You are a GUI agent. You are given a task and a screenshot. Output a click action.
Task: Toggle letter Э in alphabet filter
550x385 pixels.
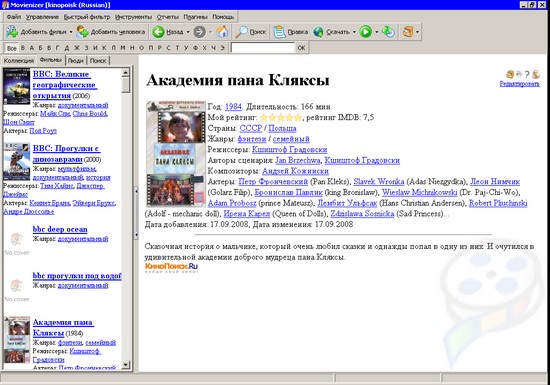tap(222, 48)
